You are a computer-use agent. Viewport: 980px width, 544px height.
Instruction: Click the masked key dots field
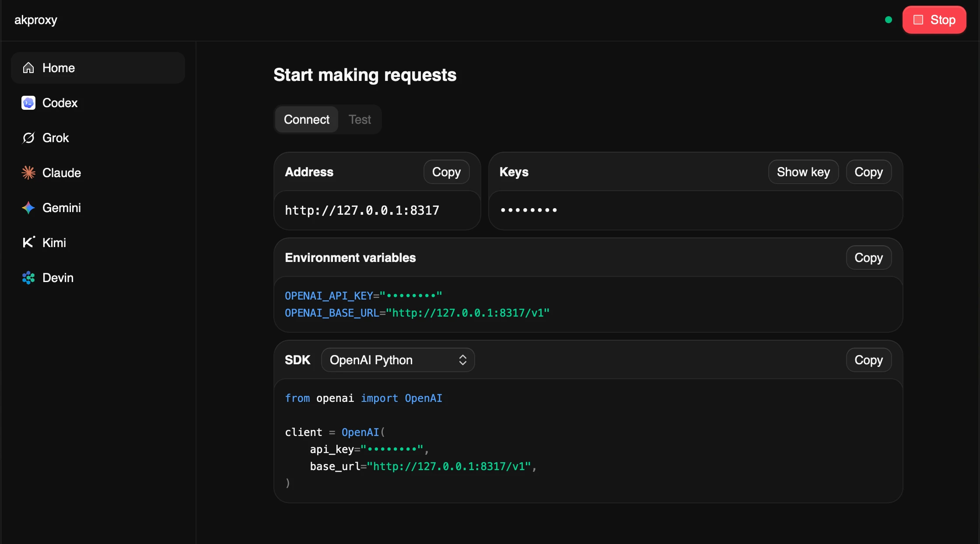point(528,210)
